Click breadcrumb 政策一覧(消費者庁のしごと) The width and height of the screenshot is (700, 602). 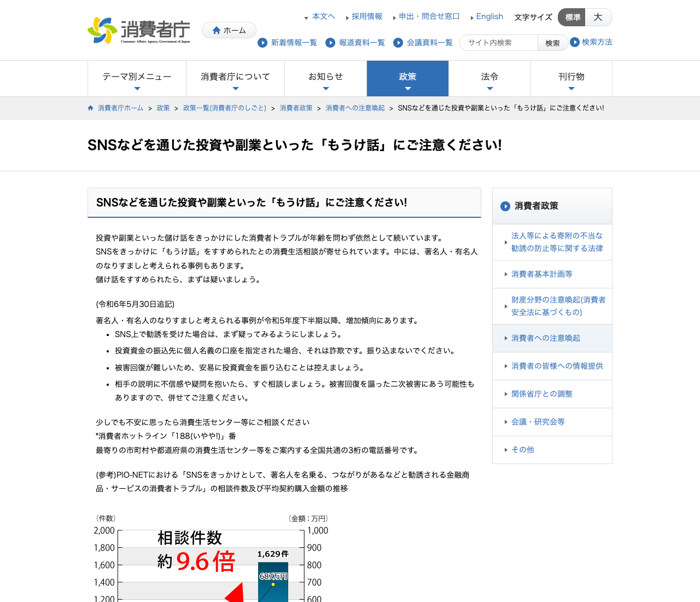point(225,108)
